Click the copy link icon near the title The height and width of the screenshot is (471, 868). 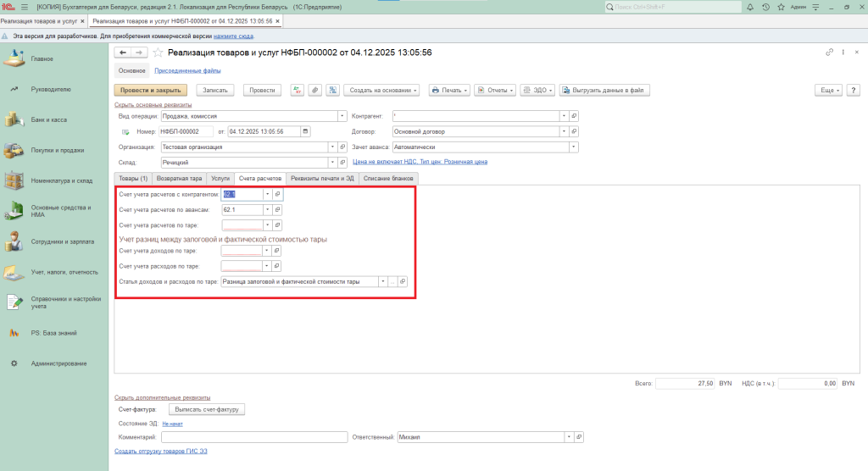829,53
